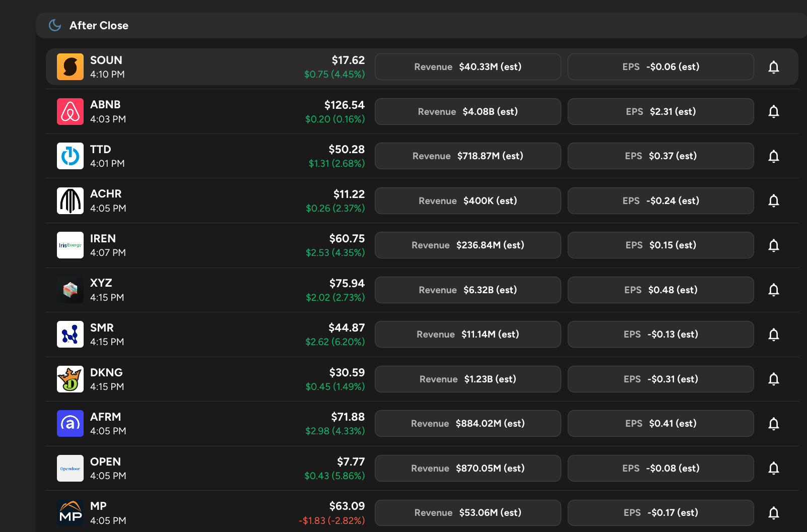The width and height of the screenshot is (807, 532).
Task: Click AFRM report time 4:05 PM
Action: [x=108, y=431]
